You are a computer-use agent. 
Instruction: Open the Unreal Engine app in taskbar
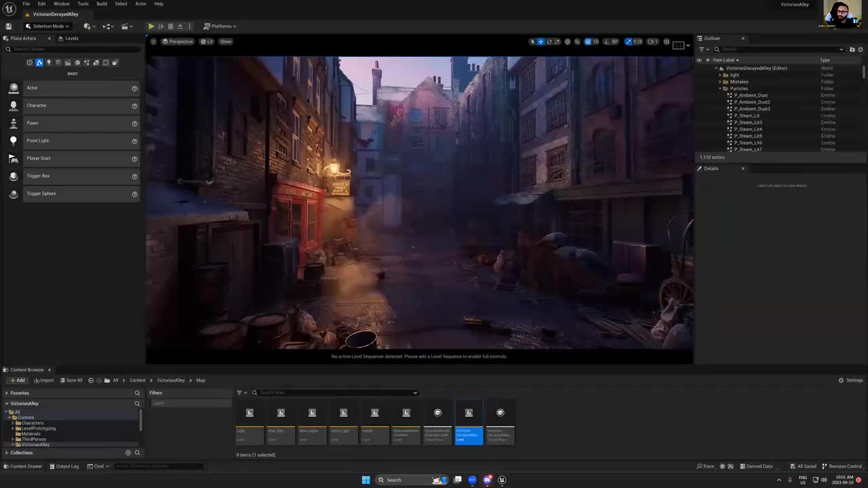pyautogui.click(x=502, y=480)
